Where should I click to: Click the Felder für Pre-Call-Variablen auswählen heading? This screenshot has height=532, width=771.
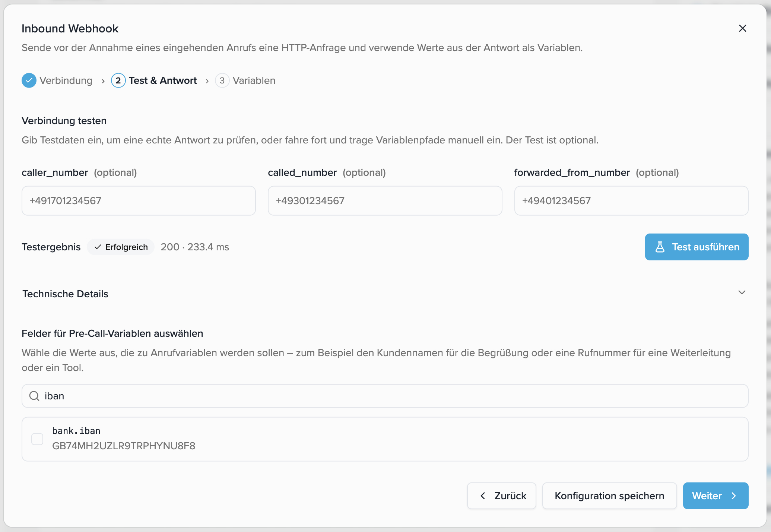(x=112, y=333)
